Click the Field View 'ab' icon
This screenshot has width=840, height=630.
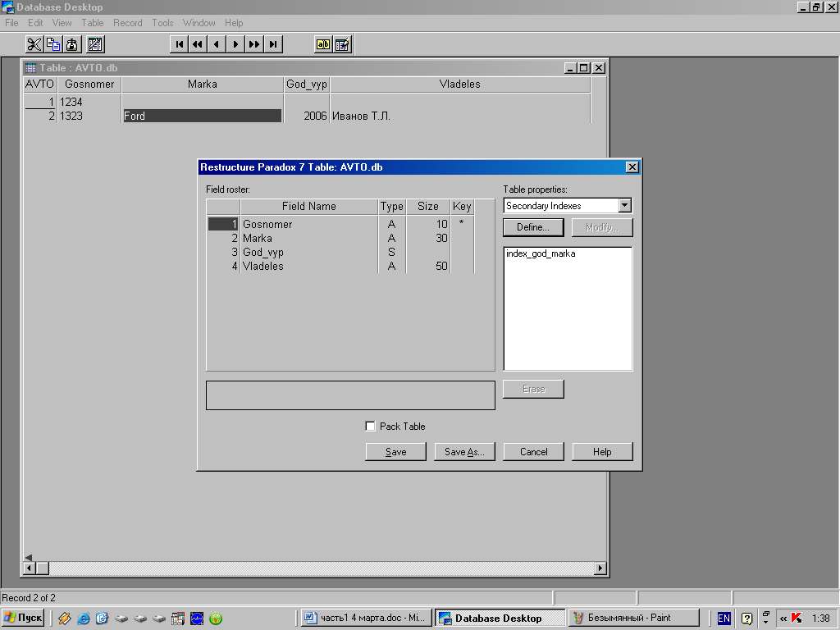(x=323, y=44)
